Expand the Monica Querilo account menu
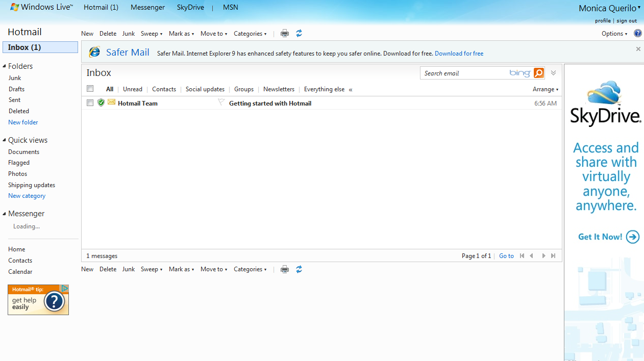The height and width of the screenshot is (361, 644). [610, 8]
